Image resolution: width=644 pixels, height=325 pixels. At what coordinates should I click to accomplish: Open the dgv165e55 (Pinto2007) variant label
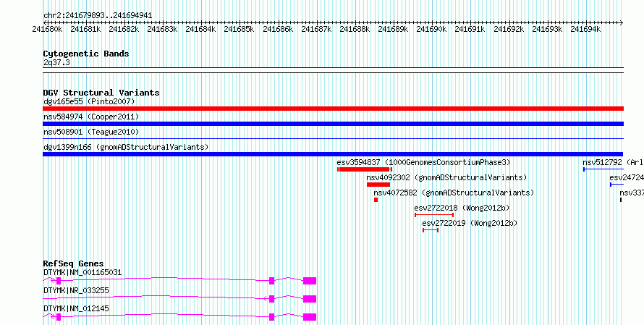(x=89, y=101)
